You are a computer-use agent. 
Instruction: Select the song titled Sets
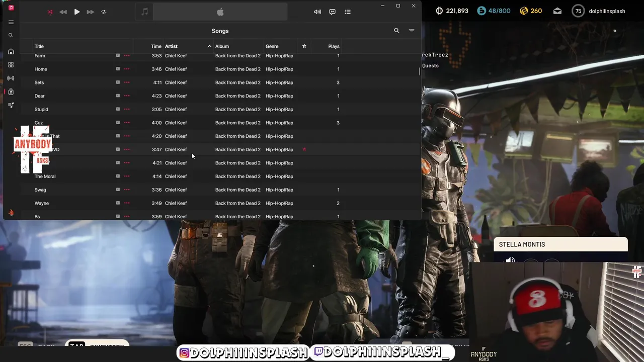pos(39,82)
